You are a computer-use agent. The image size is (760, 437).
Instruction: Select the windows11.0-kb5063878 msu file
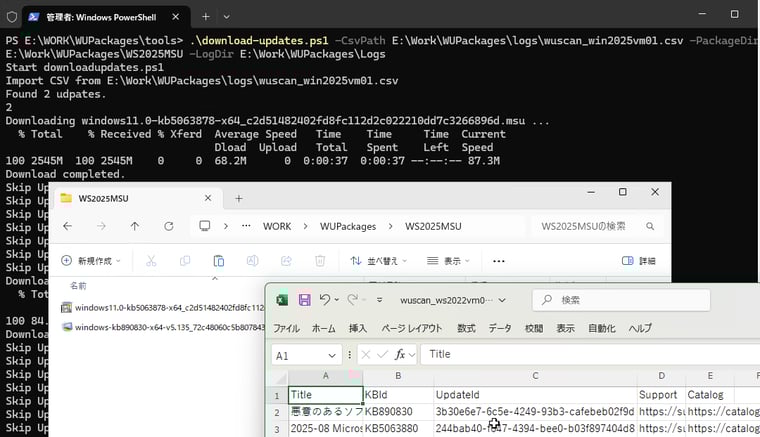163,308
